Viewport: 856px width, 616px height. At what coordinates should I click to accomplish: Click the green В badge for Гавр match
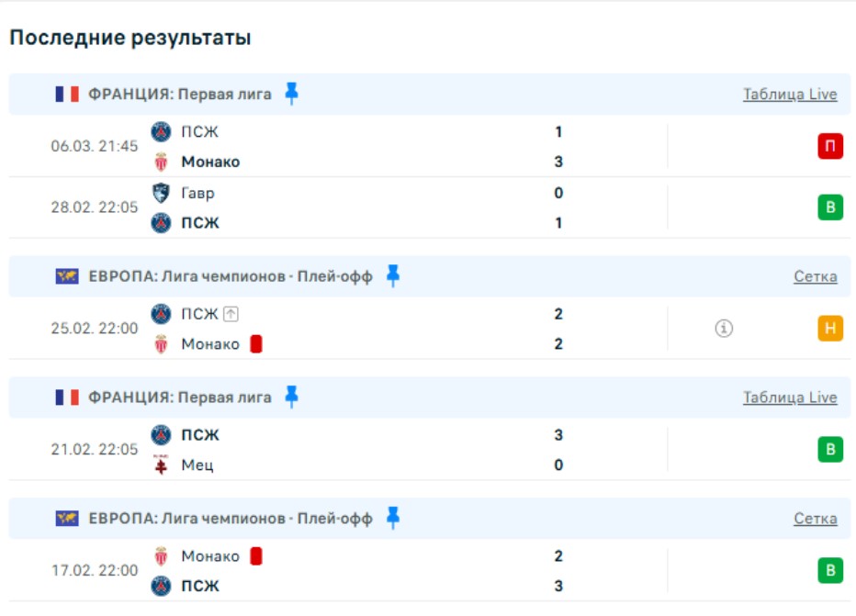click(x=830, y=207)
